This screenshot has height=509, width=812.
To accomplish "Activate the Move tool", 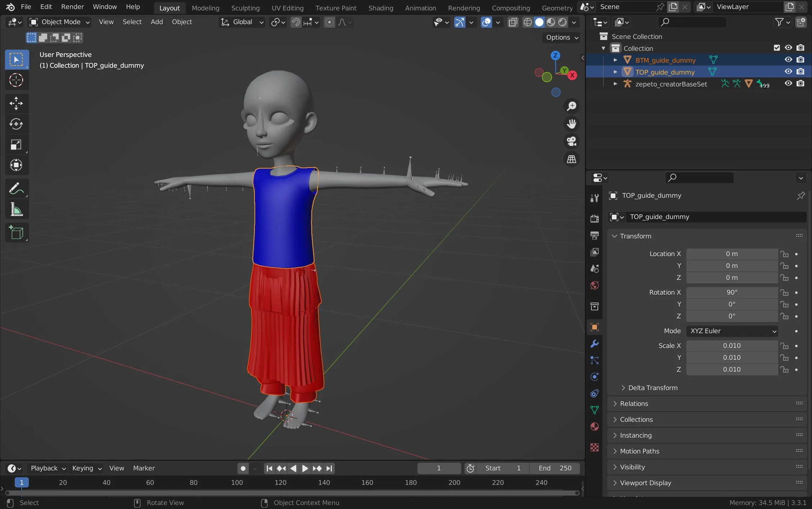I will tap(17, 103).
